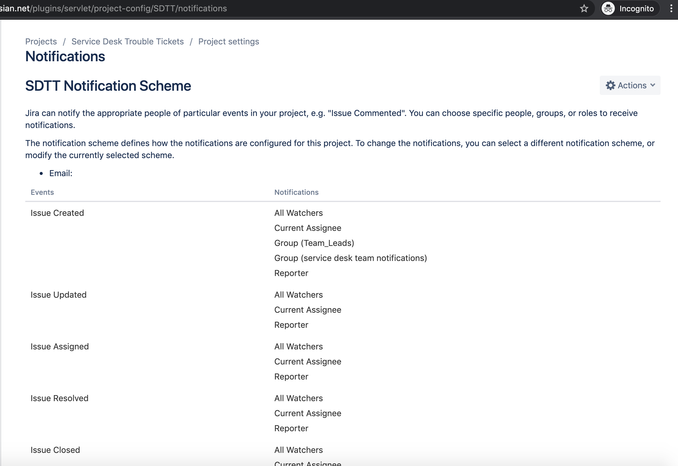Click All Watchers under Issue Resolved
678x466 pixels.
(x=298, y=398)
